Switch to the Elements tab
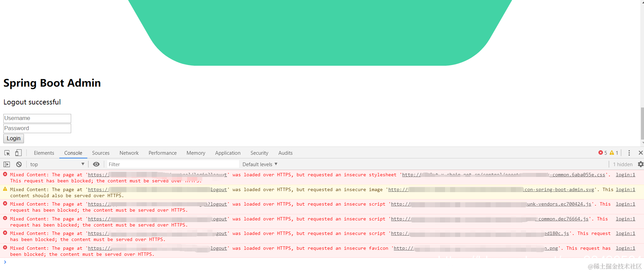Viewport: 644px width, 272px height. (44, 153)
